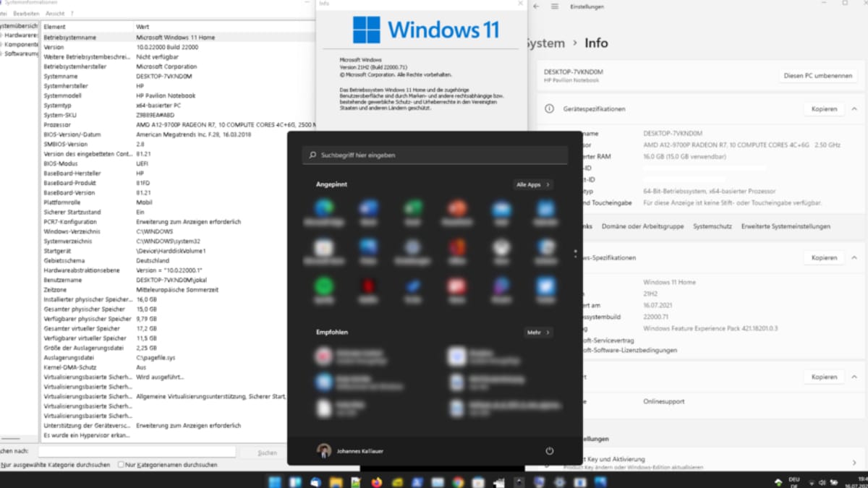Click the start menu page dots indicator

[576, 254]
